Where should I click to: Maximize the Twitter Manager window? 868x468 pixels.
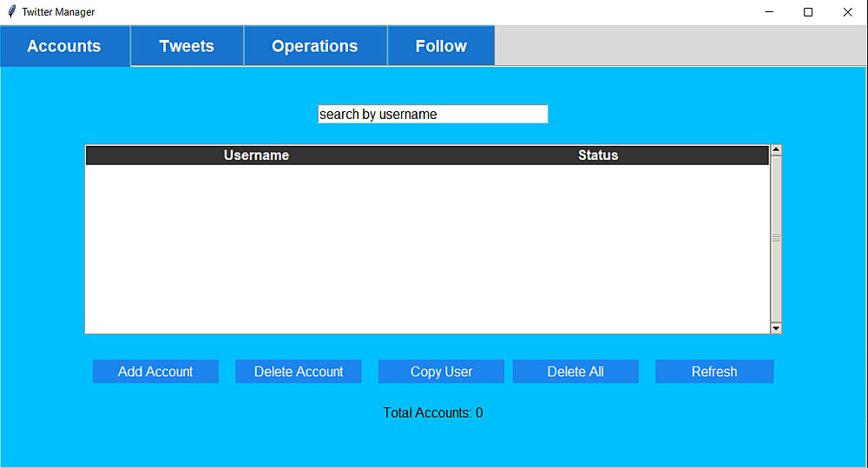point(808,11)
